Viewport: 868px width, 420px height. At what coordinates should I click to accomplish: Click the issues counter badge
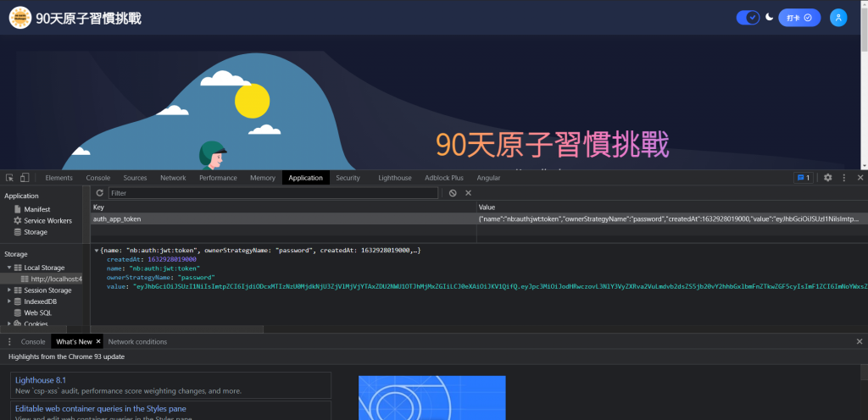point(803,177)
